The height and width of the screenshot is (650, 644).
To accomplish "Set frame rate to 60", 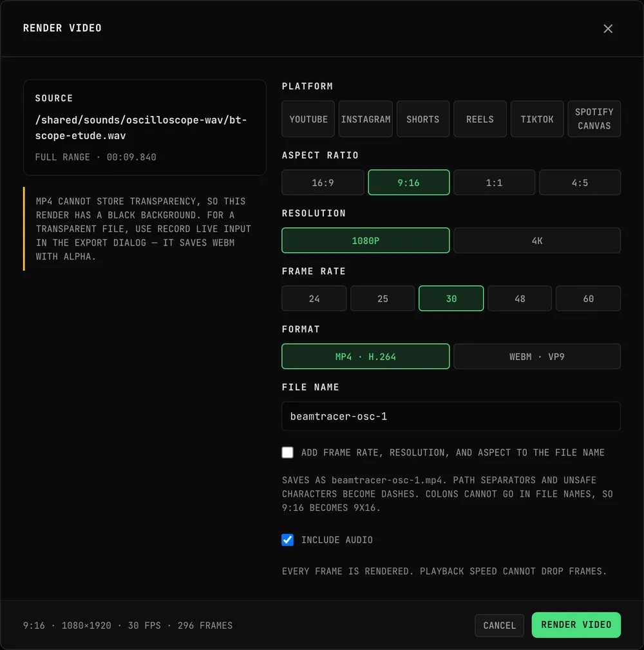I will [588, 298].
